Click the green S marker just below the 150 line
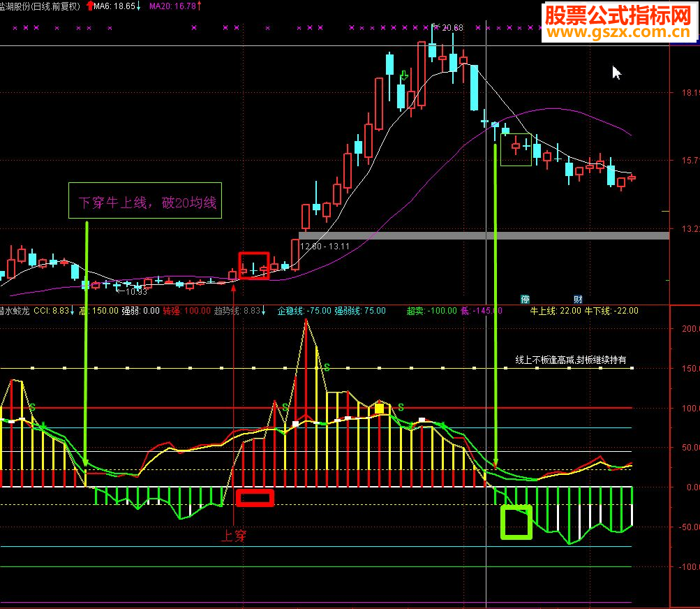The height and width of the screenshot is (609, 700). pyautogui.click(x=327, y=367)
